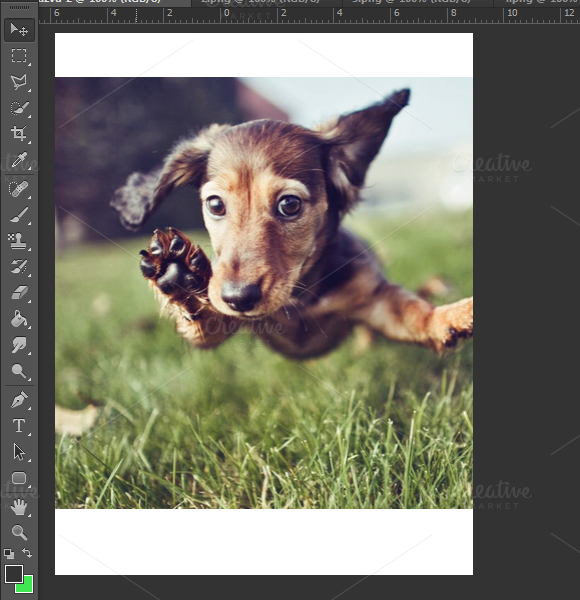Image resolution: width=580 pixels, height=600 pixels.
Task: Click the toolbar's dotted grip handle
Action: tap(19, 8)
